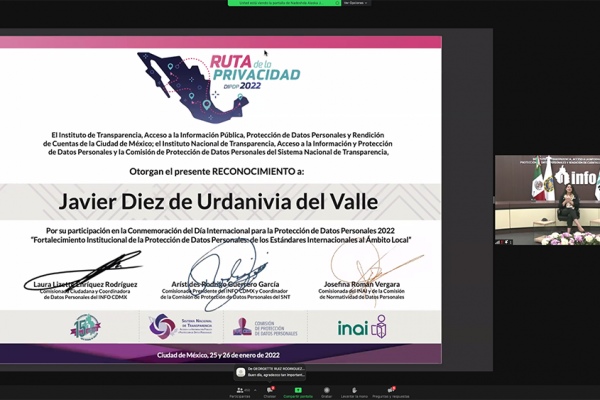Click the signer name Josefina Román Vergara
The height and width of the screenshot is (400, 600).
(362, 284)
